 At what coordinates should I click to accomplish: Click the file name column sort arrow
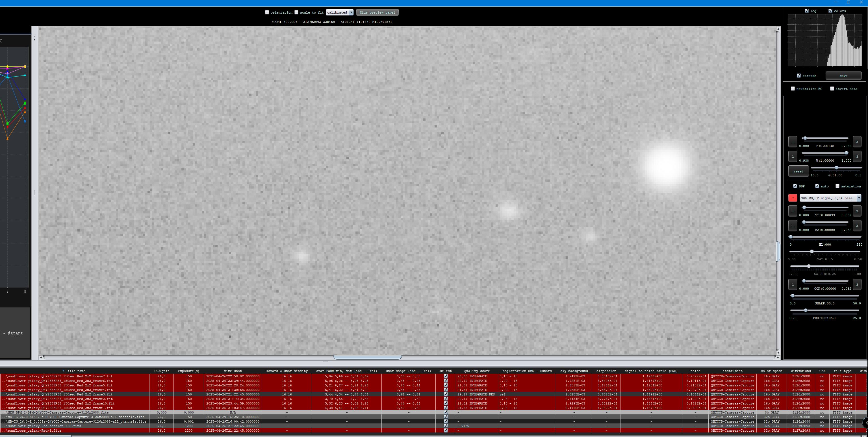point(63,371)
